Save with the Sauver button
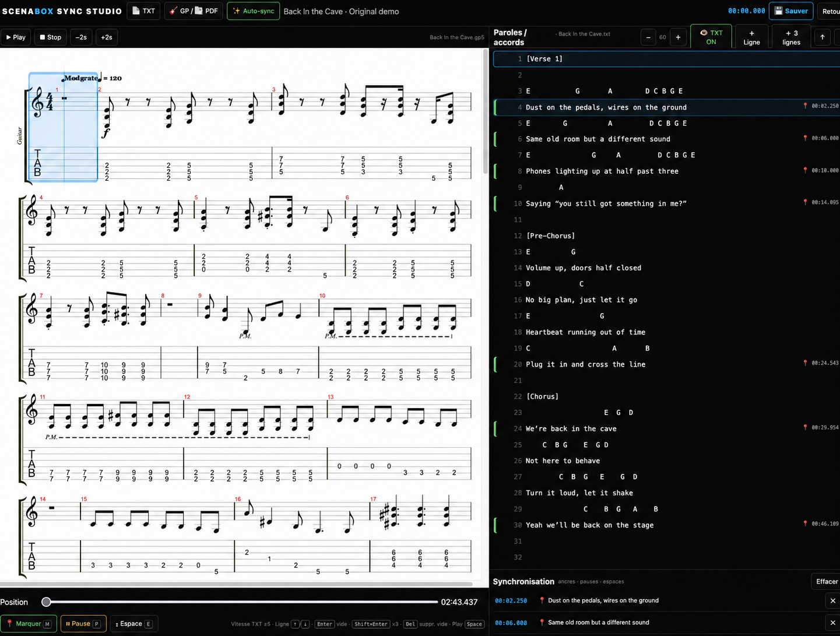Viewport: 840px width, 636px height. point(791,11)
